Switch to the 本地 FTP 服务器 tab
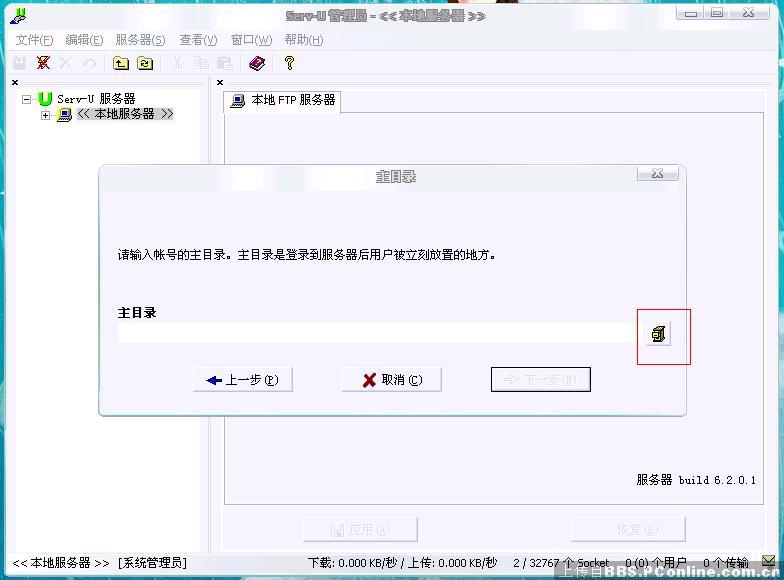The width and height of the screenshot is (784, 580). coord(283,101)
